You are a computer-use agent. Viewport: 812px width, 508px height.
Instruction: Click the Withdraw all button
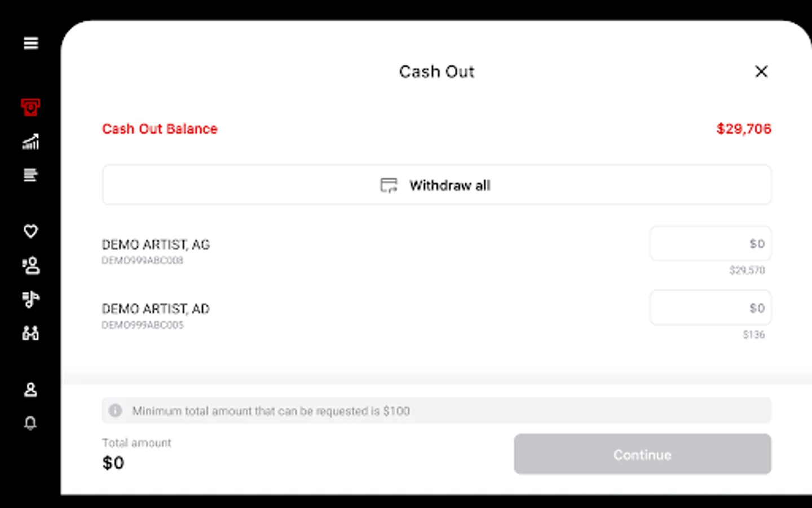coord(436,185)
